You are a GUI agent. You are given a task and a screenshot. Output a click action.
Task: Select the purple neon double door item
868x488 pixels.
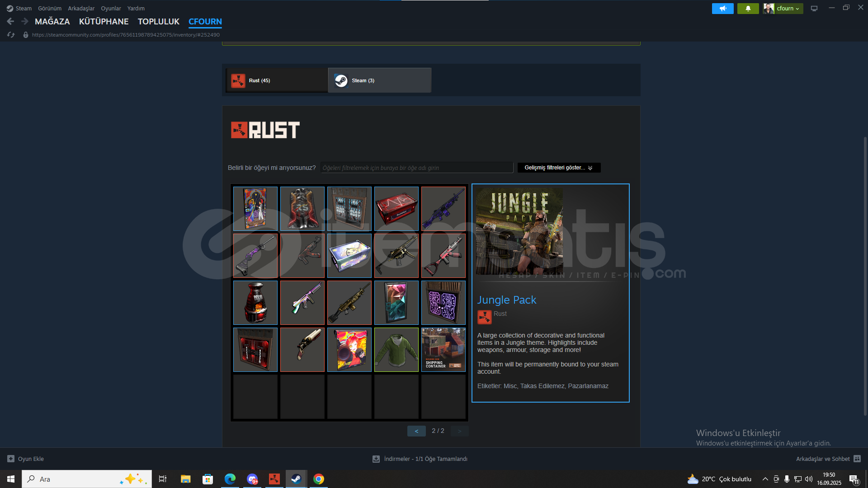(x=443, y=303)
